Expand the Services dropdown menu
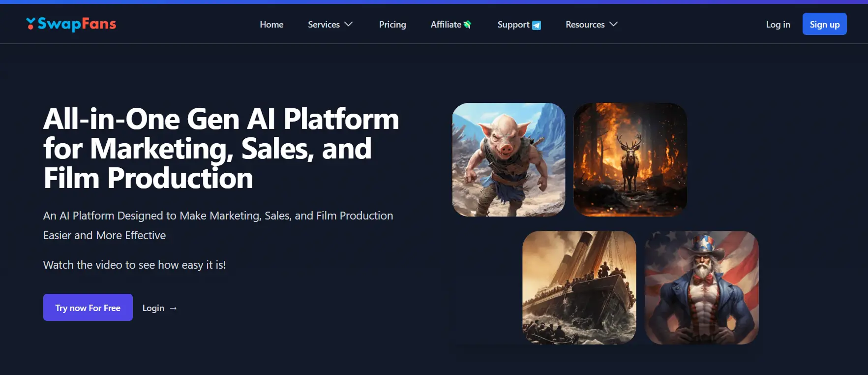The image size is (868, 375). pyautogui.click(x=330, y=24)
